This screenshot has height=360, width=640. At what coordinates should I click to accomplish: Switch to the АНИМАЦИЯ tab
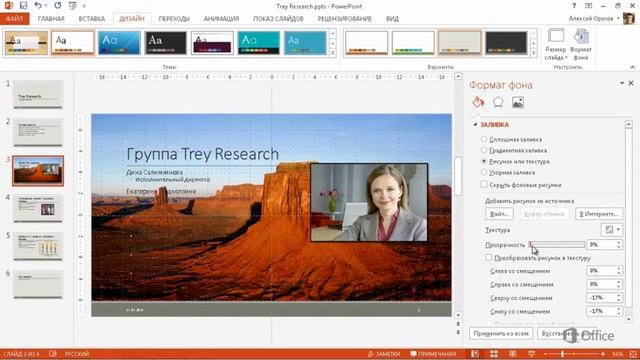(x=221, y=19)
